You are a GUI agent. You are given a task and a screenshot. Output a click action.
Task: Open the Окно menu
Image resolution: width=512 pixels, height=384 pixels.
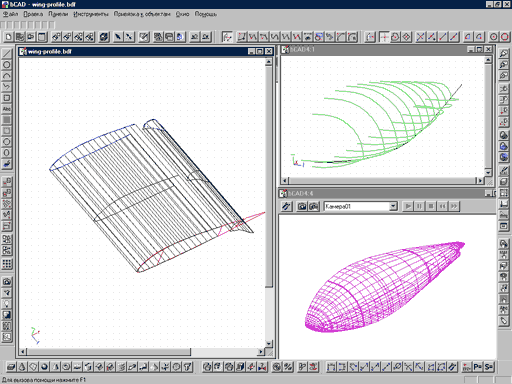click(182, 14)
